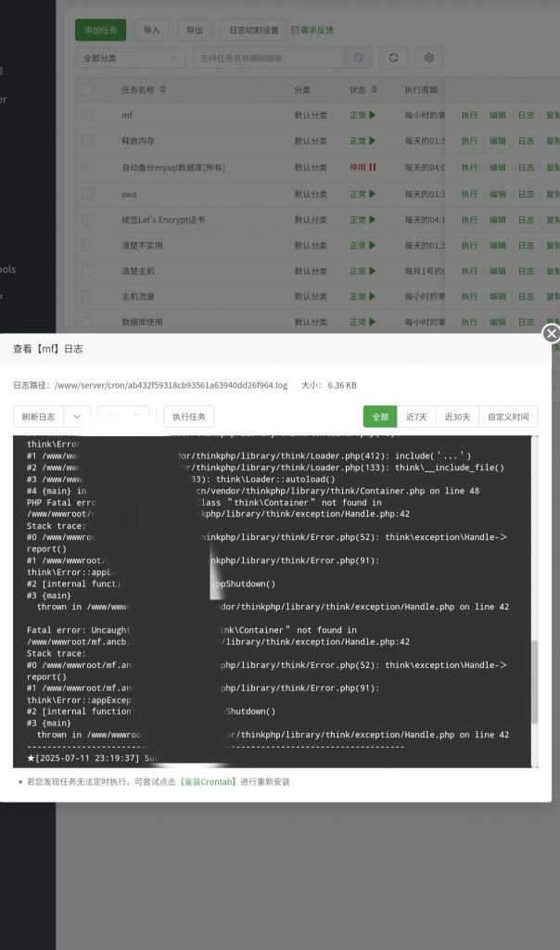Click the 添加任务 button
Viewport: 560px width, 950px height.
point(100,30)
